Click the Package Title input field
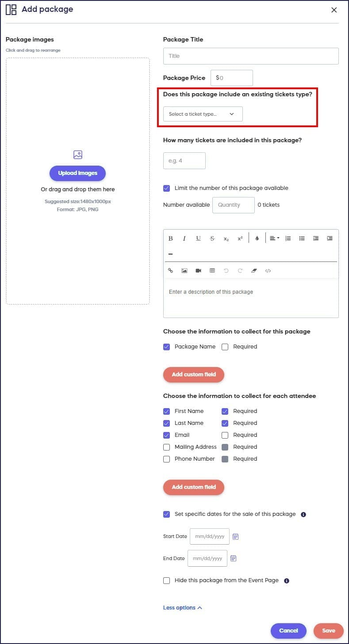349x644 pixels. tap(251, 56)
